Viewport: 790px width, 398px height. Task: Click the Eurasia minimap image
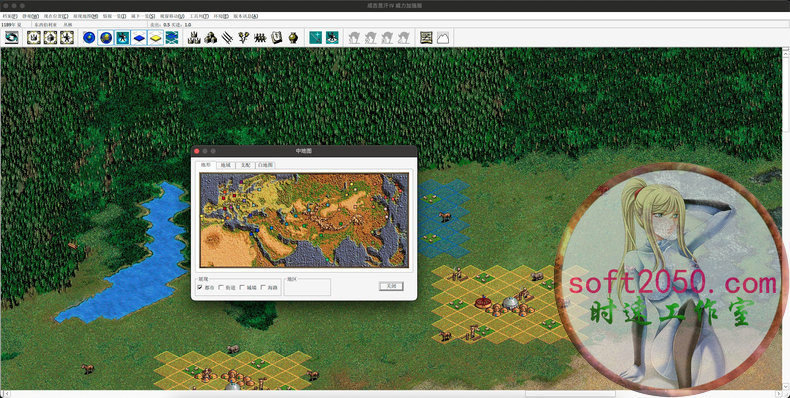[x=304, y=220]
